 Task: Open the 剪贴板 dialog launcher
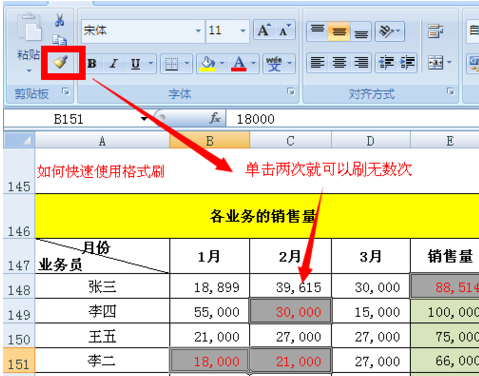pyautogui.click(x=66, y=91)
